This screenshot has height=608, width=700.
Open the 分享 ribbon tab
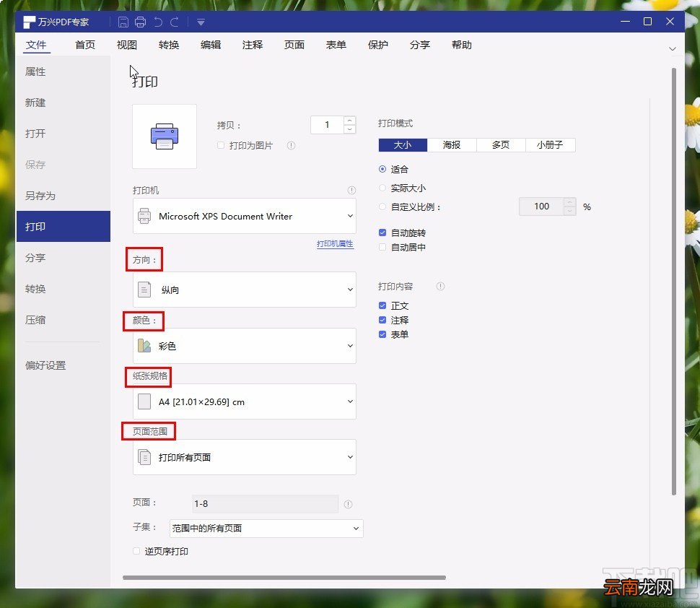tap(420, 45)
